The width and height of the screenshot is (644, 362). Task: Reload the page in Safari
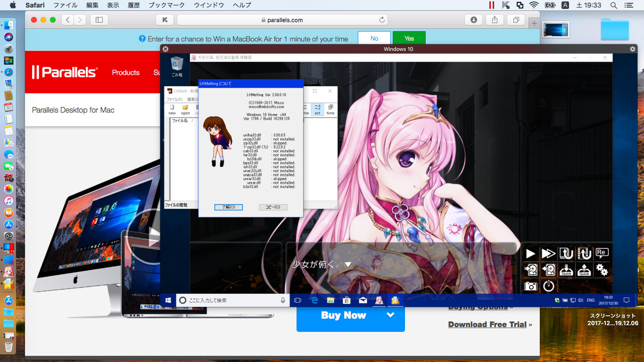tap(382, 20)
